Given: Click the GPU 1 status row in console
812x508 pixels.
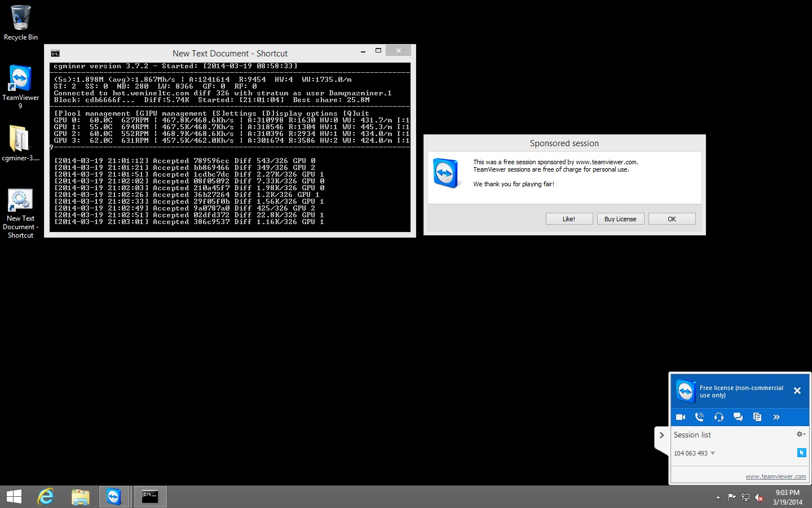Looking at the screenshot, I should [x=232, y=127].
